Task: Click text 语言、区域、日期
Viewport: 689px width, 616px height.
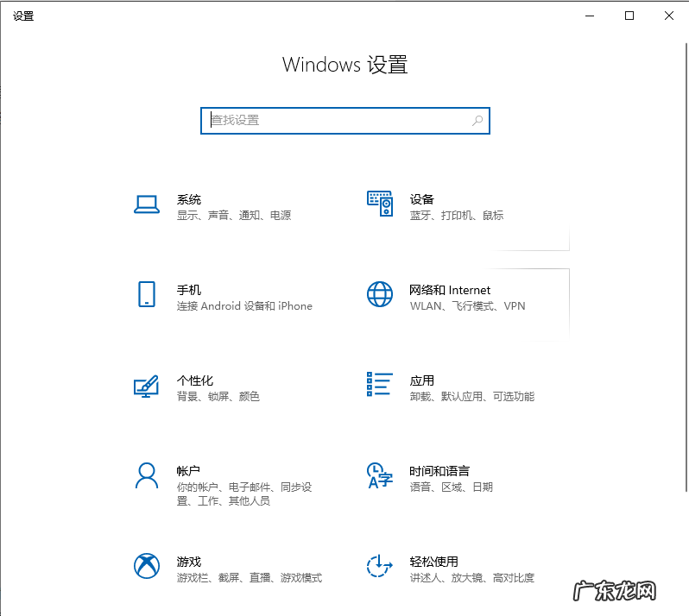Action: (x=452, y=487)
